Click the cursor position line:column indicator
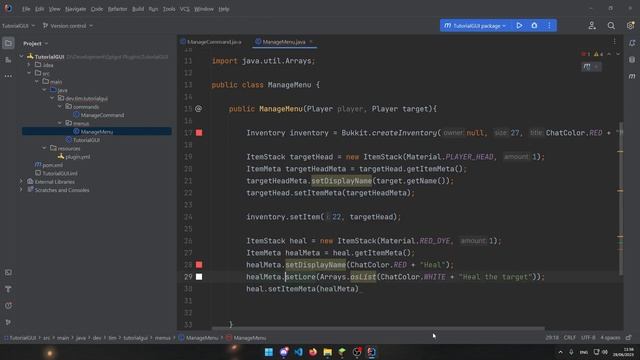Image resolution: width=640 pixels, height=360 pixels. 552,338
